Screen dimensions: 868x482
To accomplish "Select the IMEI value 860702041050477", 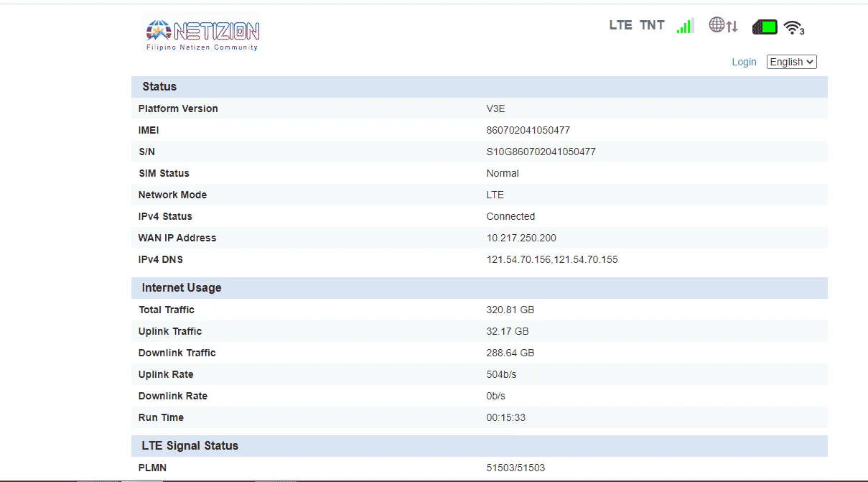I will coord(528,130).
